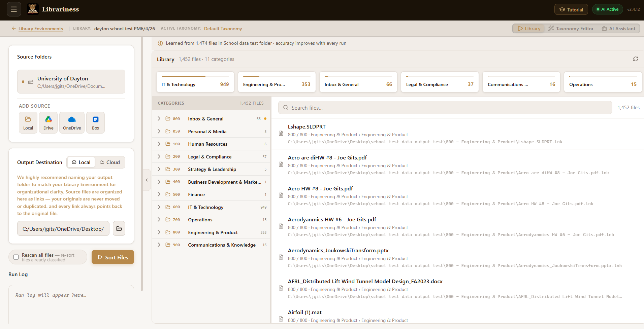Click folder icon of Inbox & General category
The image size is (644, 329).
[168, 118]
